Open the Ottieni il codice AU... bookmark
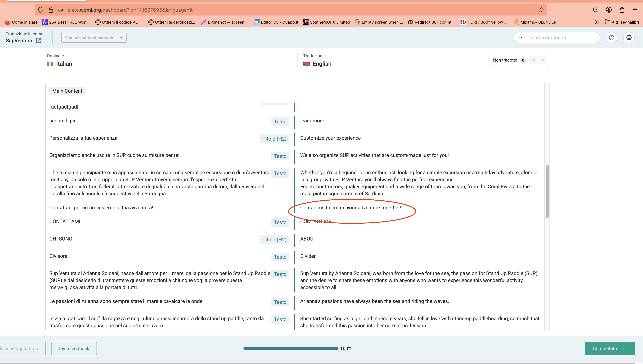Image resolution: width=643 pixels, height=364 pixels. click(118, 22)
